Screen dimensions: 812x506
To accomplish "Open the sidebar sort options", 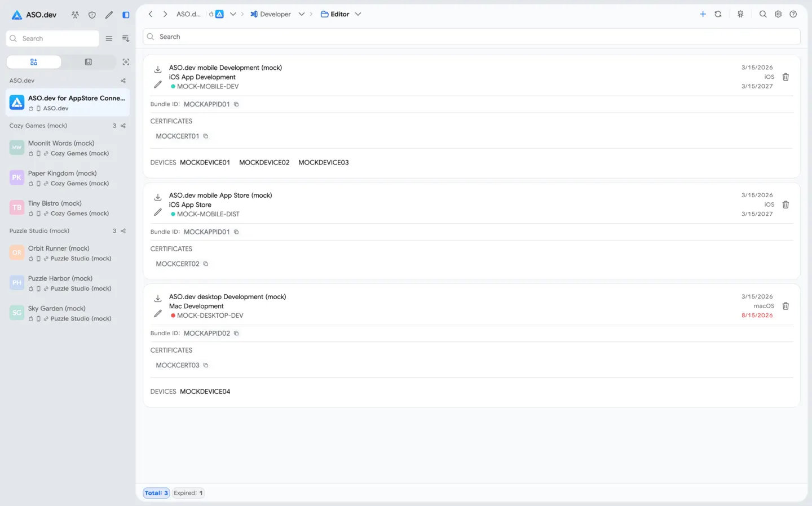I will click(x=126, y=38).
